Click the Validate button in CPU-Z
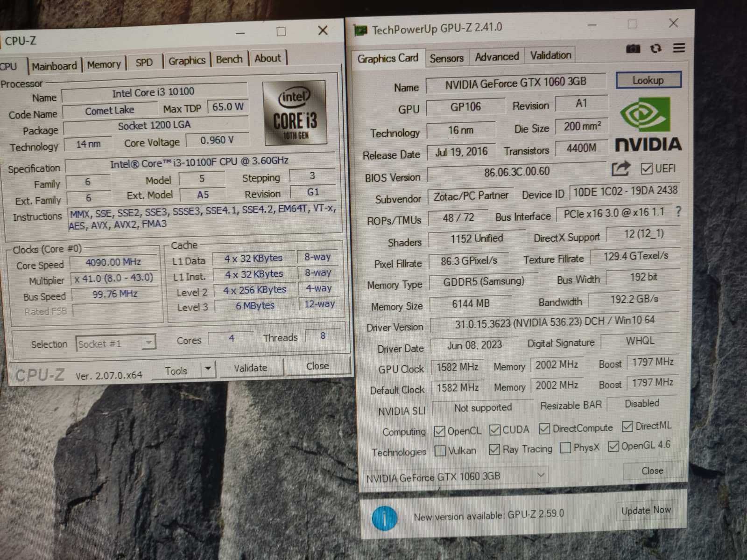This screenshot has height=560, width=747. click(251, 368)
